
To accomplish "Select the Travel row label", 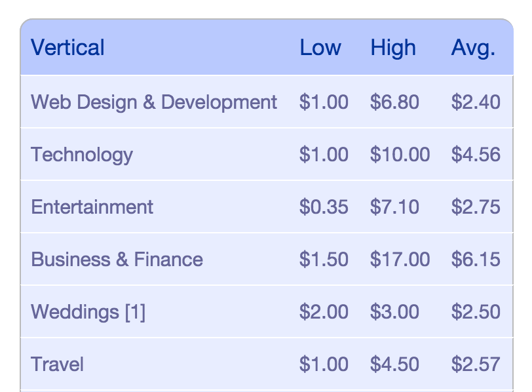I will tap(57, 364).
